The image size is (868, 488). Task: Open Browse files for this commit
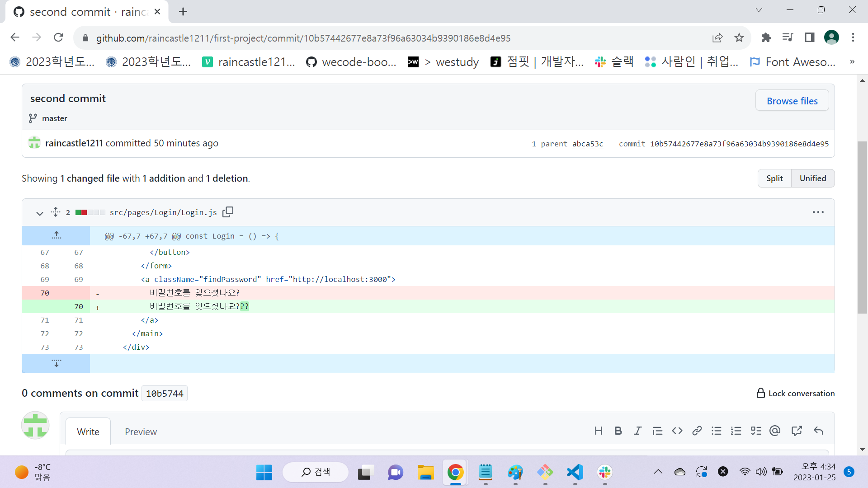[792, 101]
